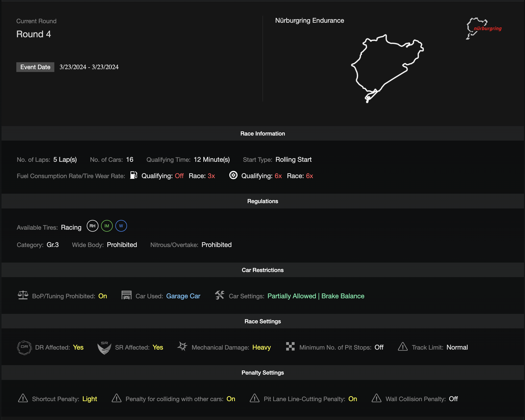Click the 5 Lap(s) value
Screen dimensions: 525x420
65,160
